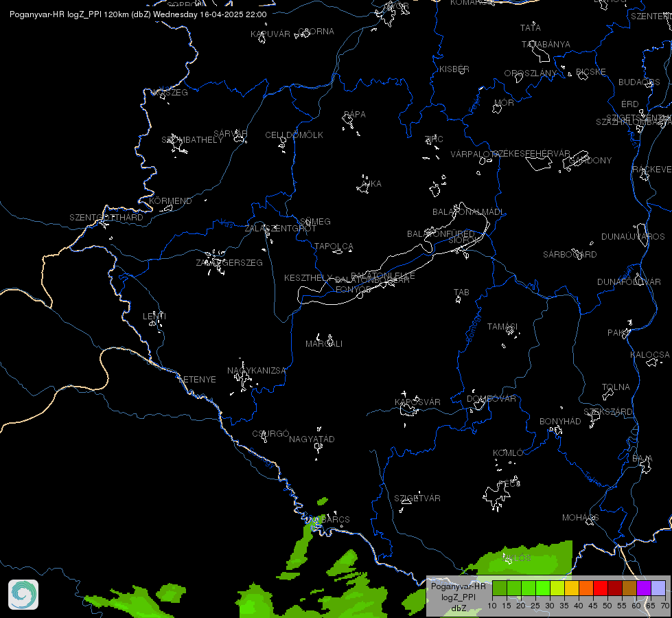Click the NAGYKANIZSA city label
The image size is (672, 618).
pyautogui.click(x=256, y=371)
